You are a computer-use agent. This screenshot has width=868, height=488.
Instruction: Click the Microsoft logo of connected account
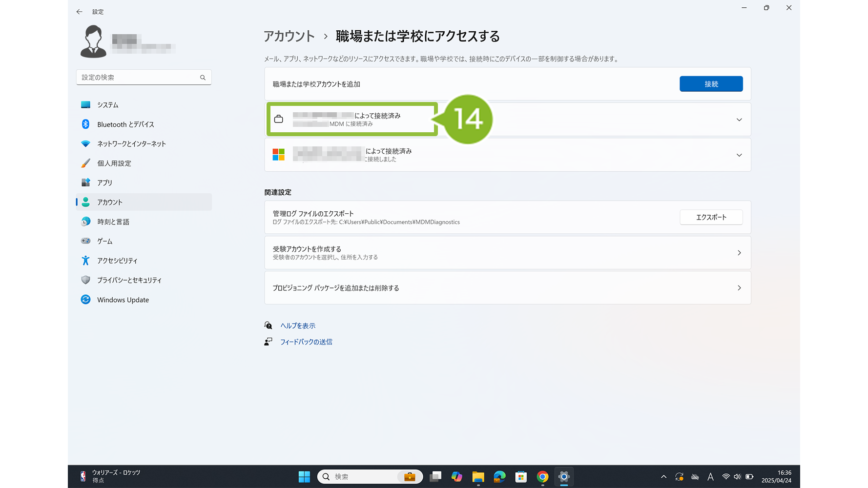point(279,155)
